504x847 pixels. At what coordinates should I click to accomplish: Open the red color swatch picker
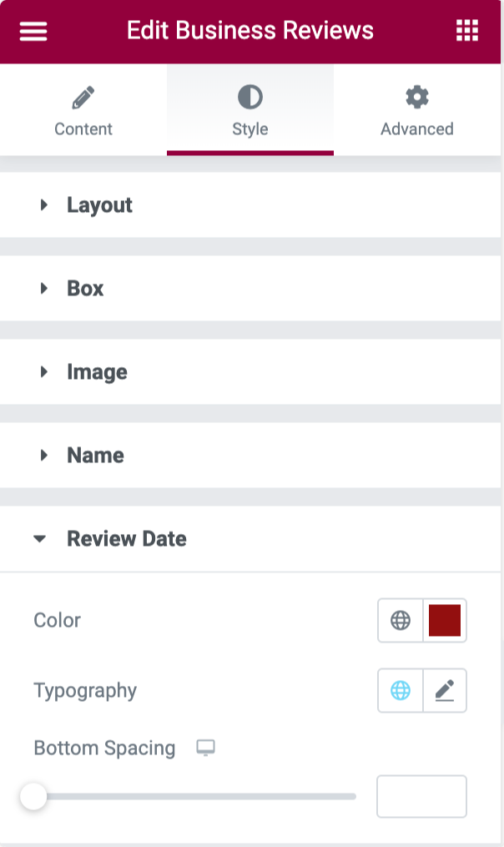click(445, 620)
